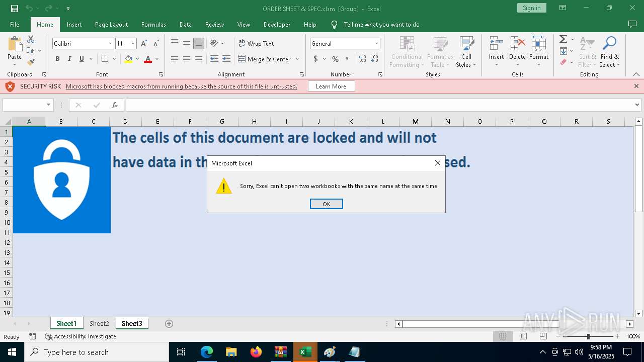Increase font size with large A icon
This screenshot has width=644, height=362.
click(144, 44)
